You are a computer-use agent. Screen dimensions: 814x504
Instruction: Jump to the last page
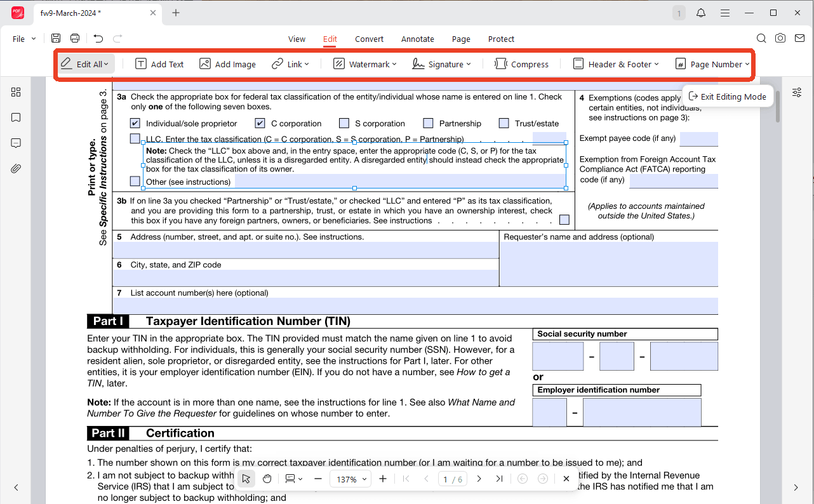click(x=499, y=479)
